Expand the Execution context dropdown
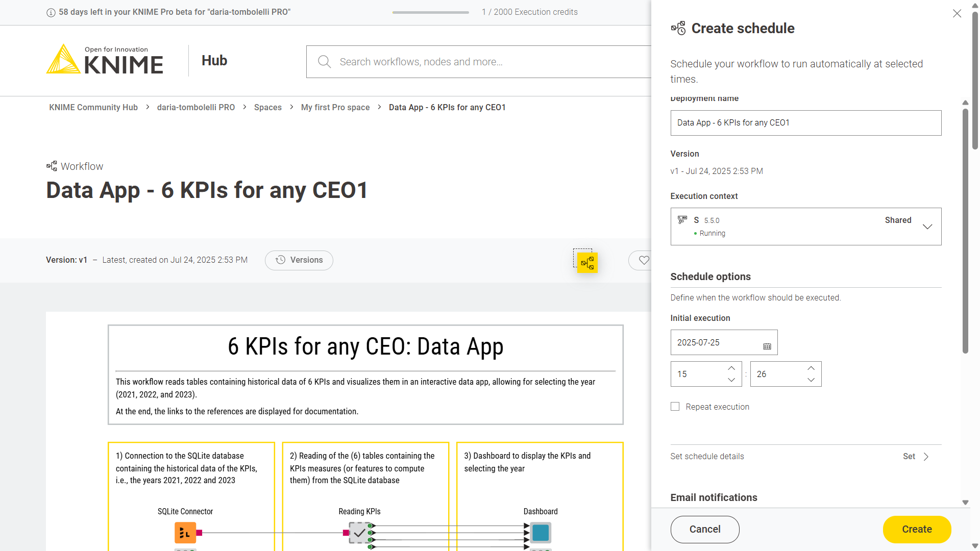 tap(927, 227)
